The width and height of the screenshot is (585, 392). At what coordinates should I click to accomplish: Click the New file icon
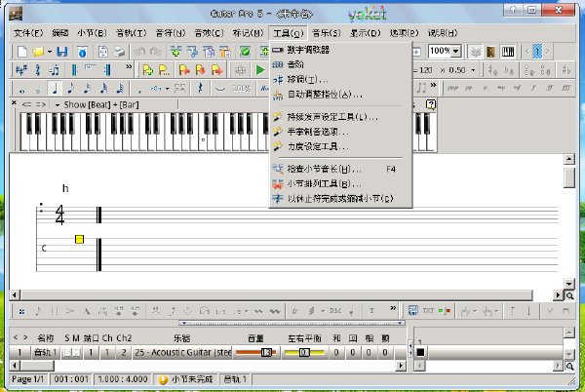22,52
